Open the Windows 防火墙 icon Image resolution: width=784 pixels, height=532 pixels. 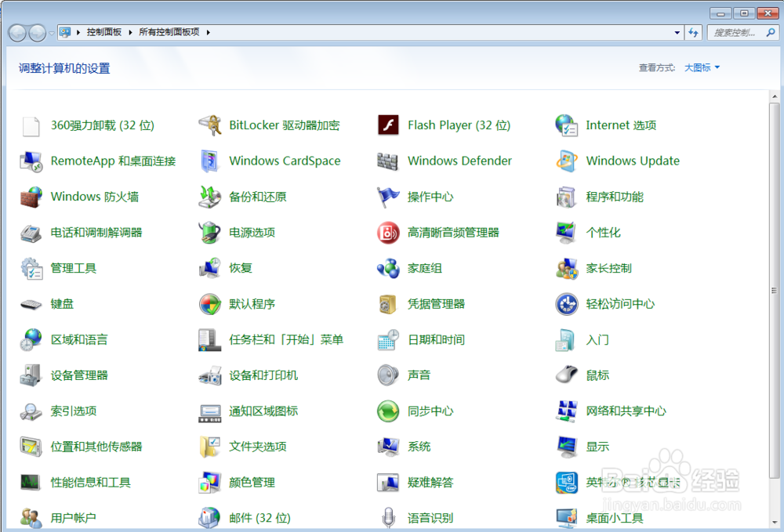[x=31, y=197]
